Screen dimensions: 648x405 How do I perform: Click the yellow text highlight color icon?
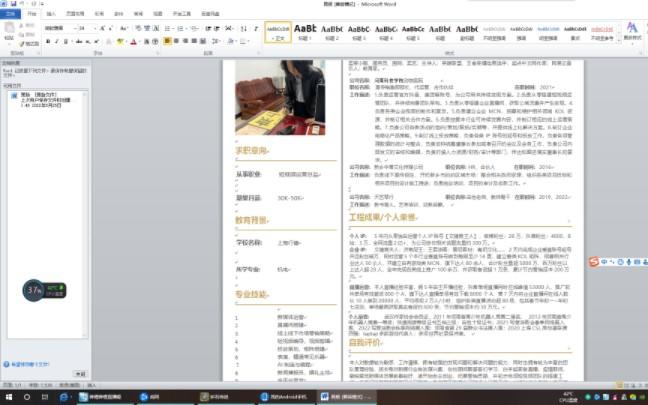pyautogui.click(x=122, y=43)
